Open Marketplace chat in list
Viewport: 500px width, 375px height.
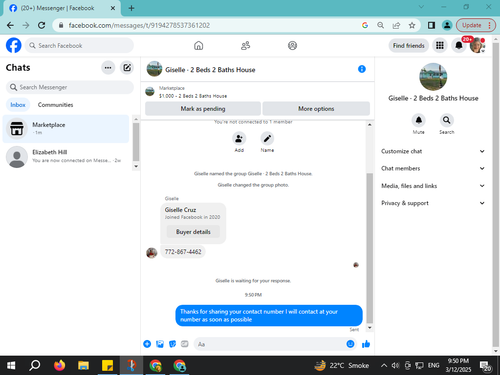pos(66,129)
